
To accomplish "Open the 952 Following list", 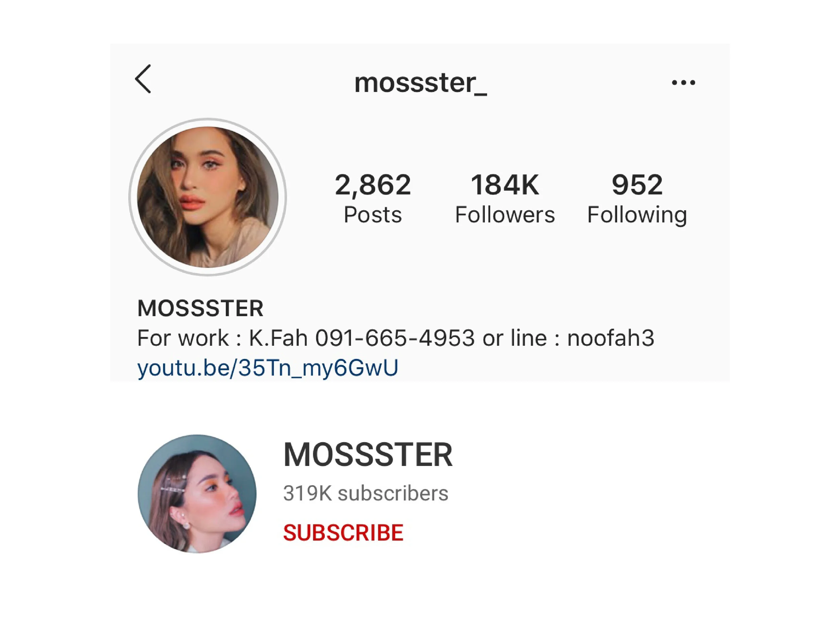I will point(637,198).
